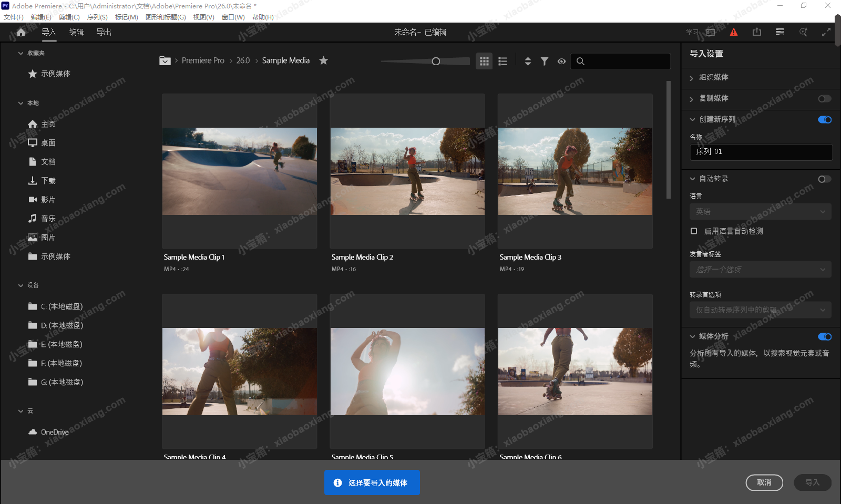This screenshot has width=841, height=504.
Task: Switch to grid view for media
Action: coord(484,61)
